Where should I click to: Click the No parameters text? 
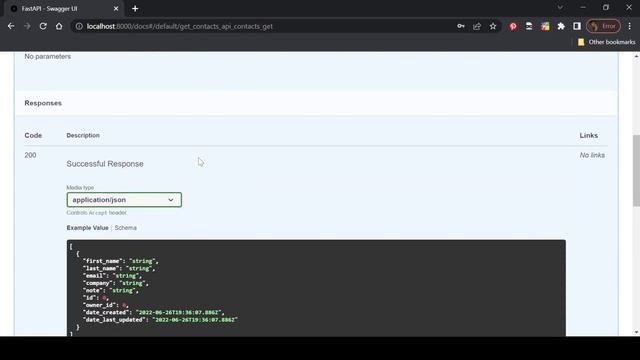(47, 56)
